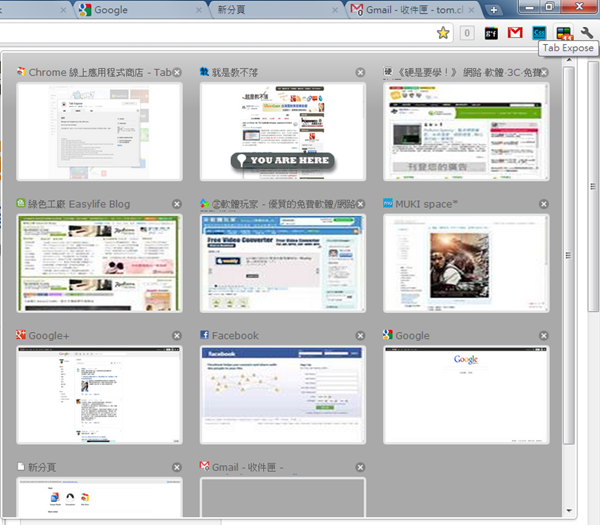Close the 新分頁 tab preview in grid

177,467
